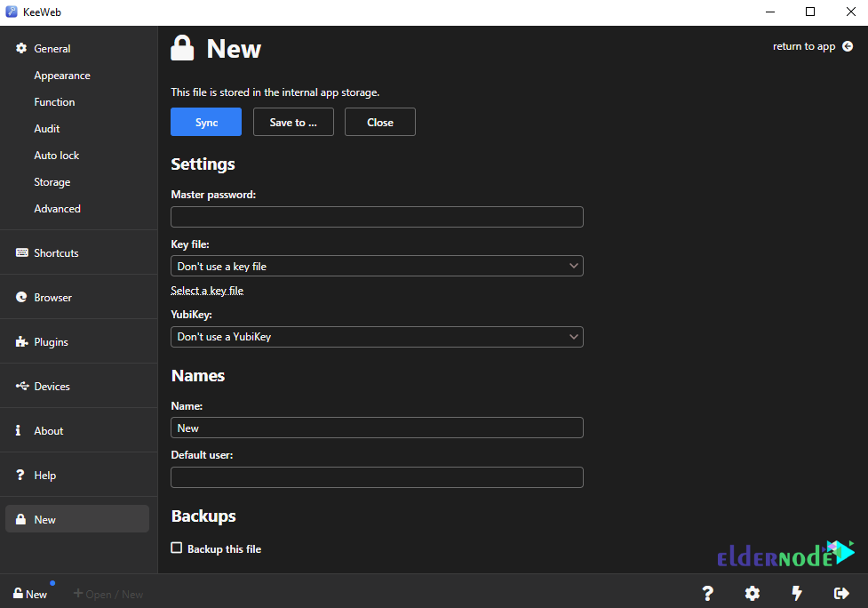Image resolution: width=868 pixels, height=608 pixels.
Task: Expand the YubiKey dropdown
Action: pos(377,337)
